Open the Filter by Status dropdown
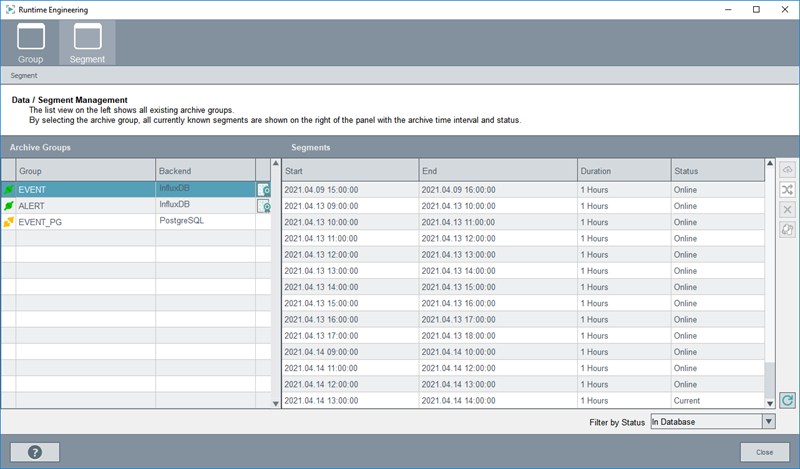Screen dimensions: 800x469 pos(713,422)
